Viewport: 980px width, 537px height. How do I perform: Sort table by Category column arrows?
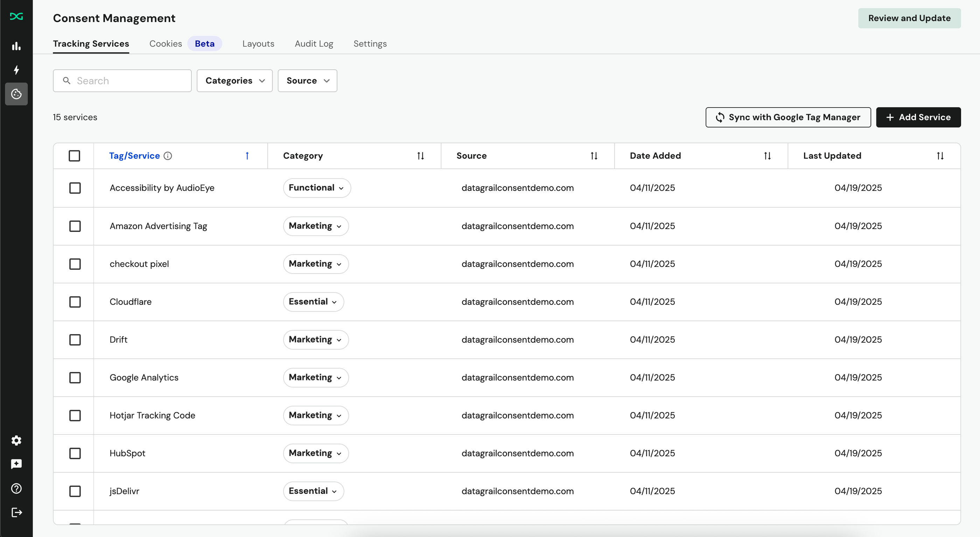(420, 156)
